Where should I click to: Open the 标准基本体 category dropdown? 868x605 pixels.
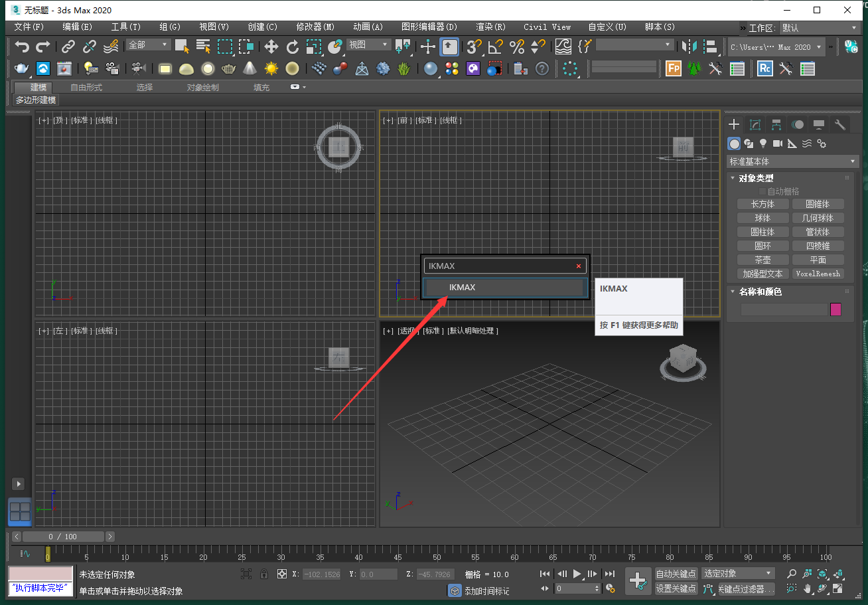point(792,161)
